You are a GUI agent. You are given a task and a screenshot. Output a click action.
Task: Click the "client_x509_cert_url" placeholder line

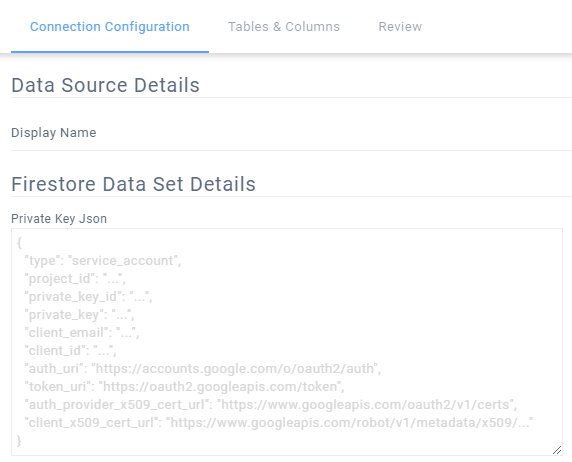tap(279, 423)
